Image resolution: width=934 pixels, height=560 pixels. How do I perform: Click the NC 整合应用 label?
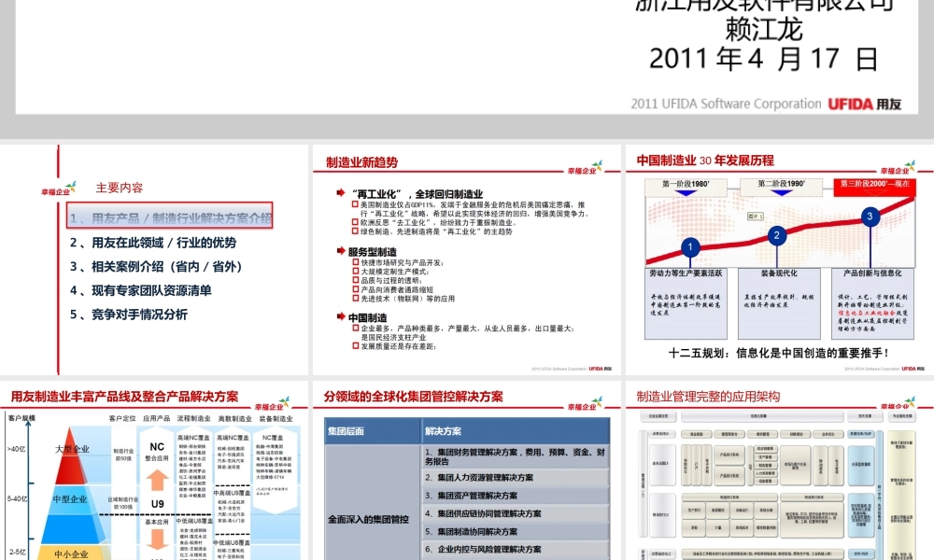coord(157,451)
